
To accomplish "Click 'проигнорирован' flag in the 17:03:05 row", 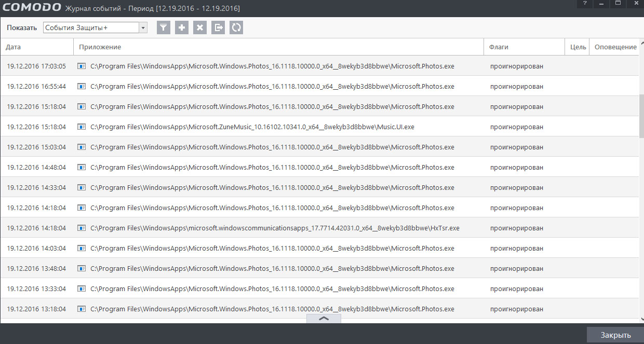I will pyautogui.click(x=517, y=66).
